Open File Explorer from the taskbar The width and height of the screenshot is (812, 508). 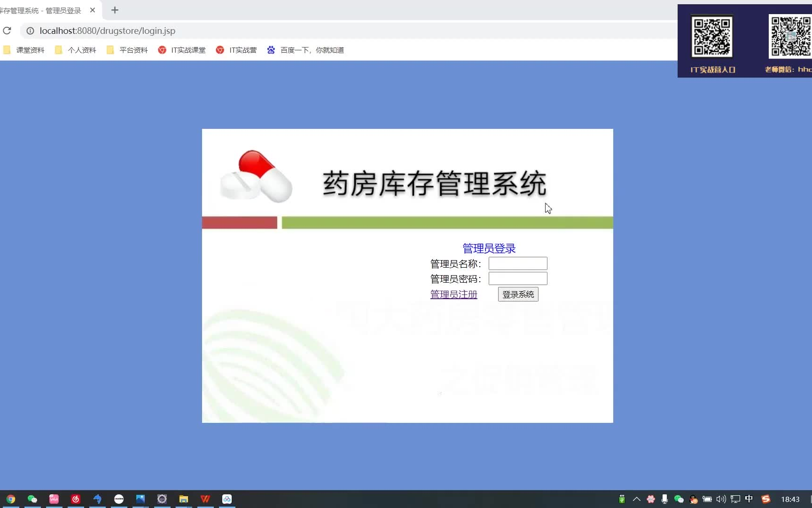pyautogui.click(x=183, y=499)
